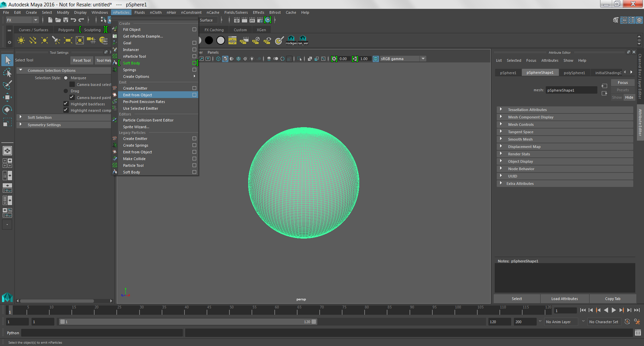
Task: Click the ran_ver custom shelf icon
Action: (x=303, y=40)
